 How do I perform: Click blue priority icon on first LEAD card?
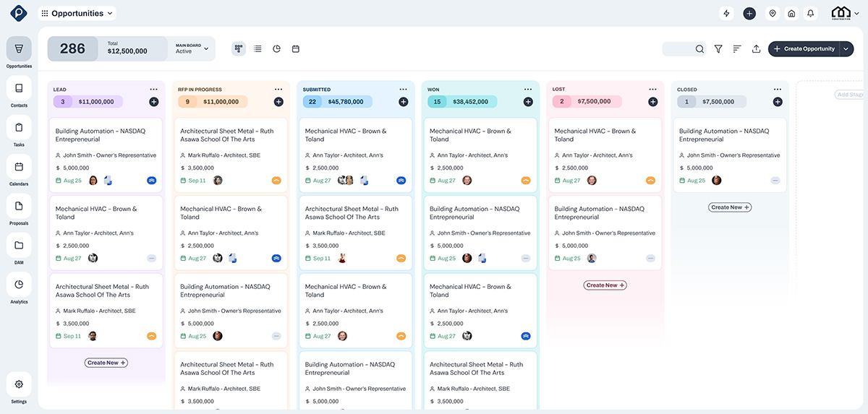tap(152, 181)
